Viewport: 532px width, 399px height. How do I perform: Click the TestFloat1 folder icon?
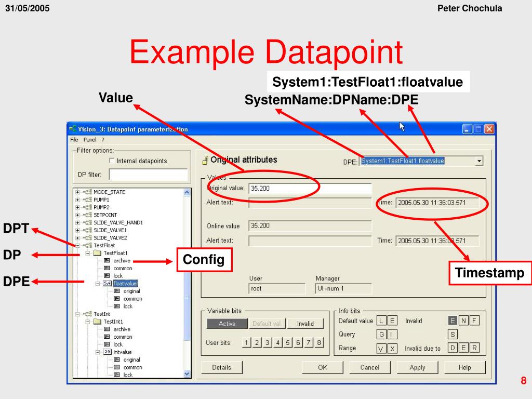[97, 253]
